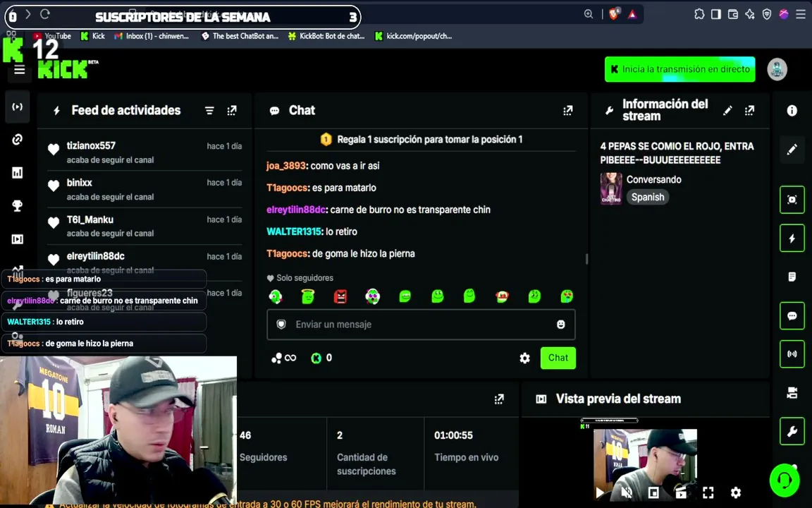The width and height of the screenshot is (812, 508).
Task: Open the KickBot: Bot de chat bookmark
Action: pos(326,36)
